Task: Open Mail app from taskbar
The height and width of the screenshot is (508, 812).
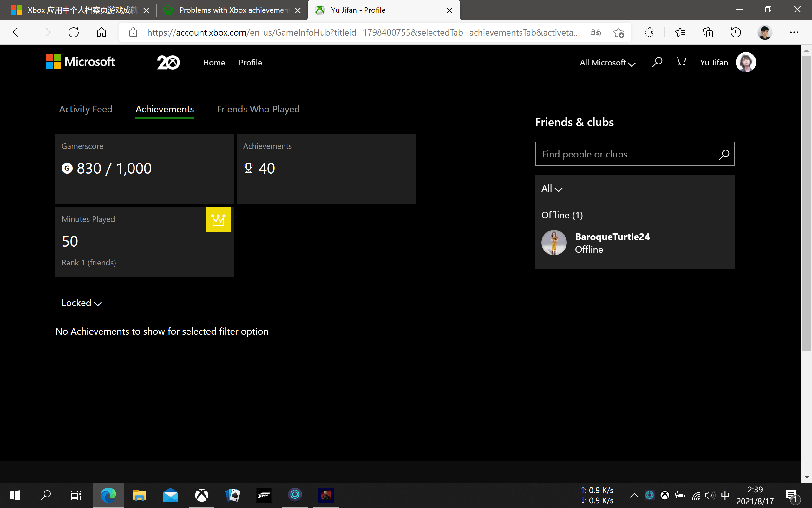Action: tap(170, 495)
